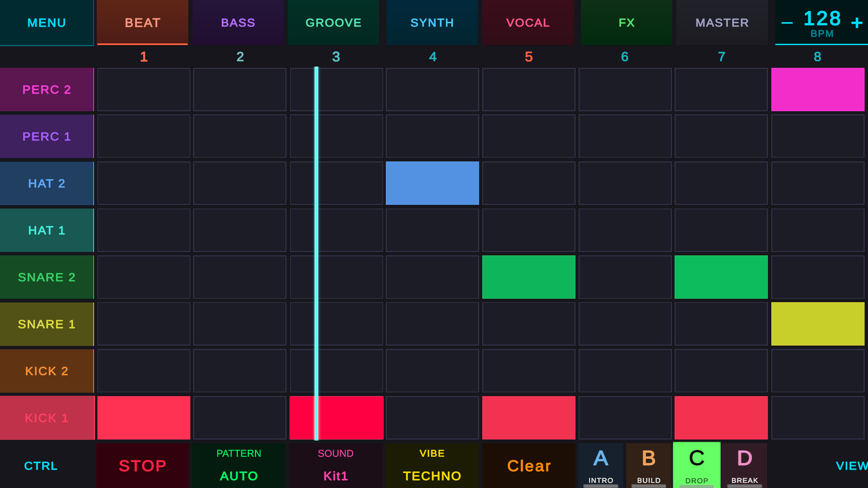Select scene A Intro

(x=600, y=465)
